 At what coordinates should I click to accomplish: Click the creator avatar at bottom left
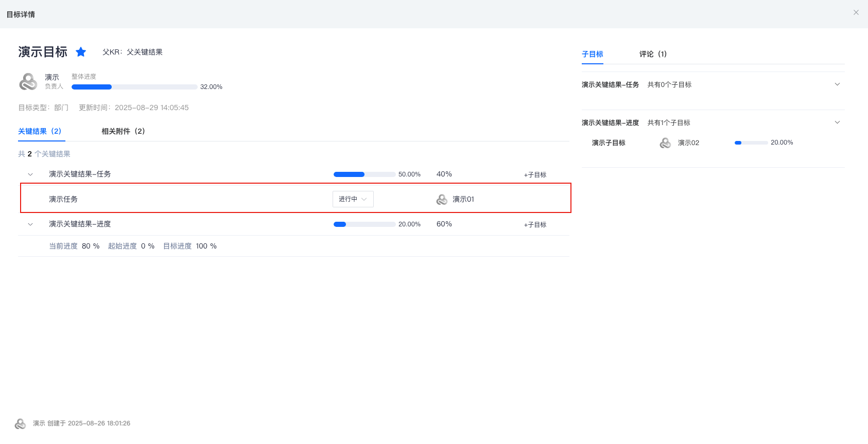coord(20,423)
